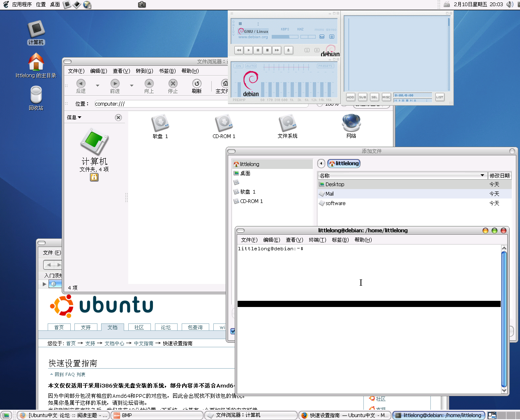Viewport: 520px width, 420px height.
Task: Adjust the media player volume slider
Action: tap(285, 37)
